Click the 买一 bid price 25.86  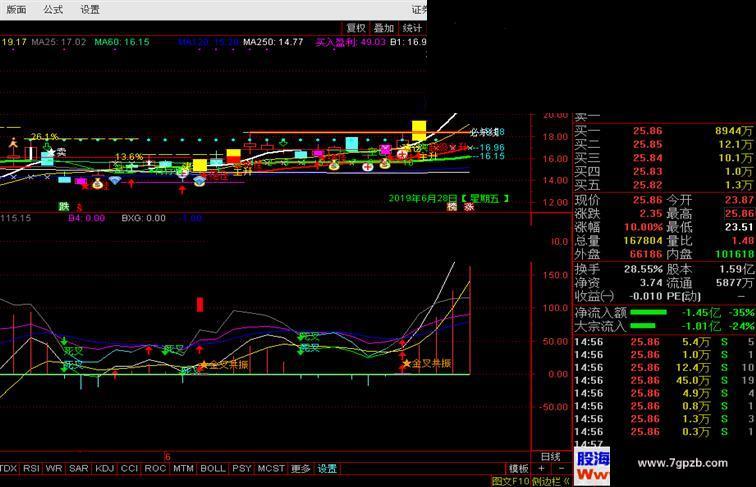648,131
